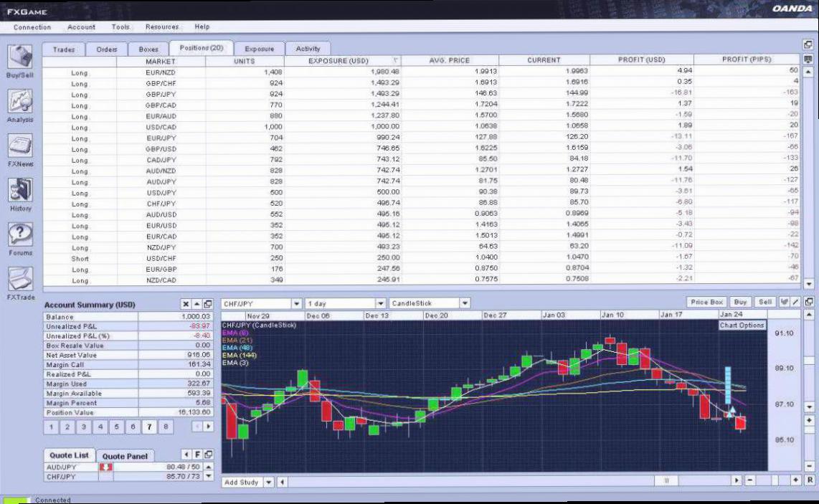Sort by the Exposure (USD) column arrow
819x504 pixels.
(x=395, y=61)
